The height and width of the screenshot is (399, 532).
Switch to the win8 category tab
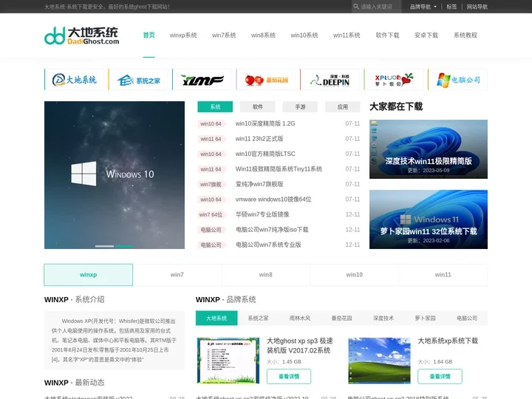pos(266,275)
